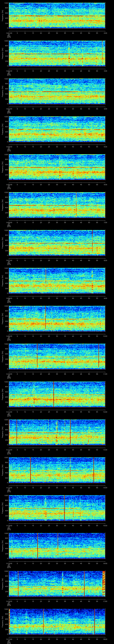Screen dimensions: 114x644
Task: Click the spectrogram panel starting at 9:10:00
Action: 57,357
